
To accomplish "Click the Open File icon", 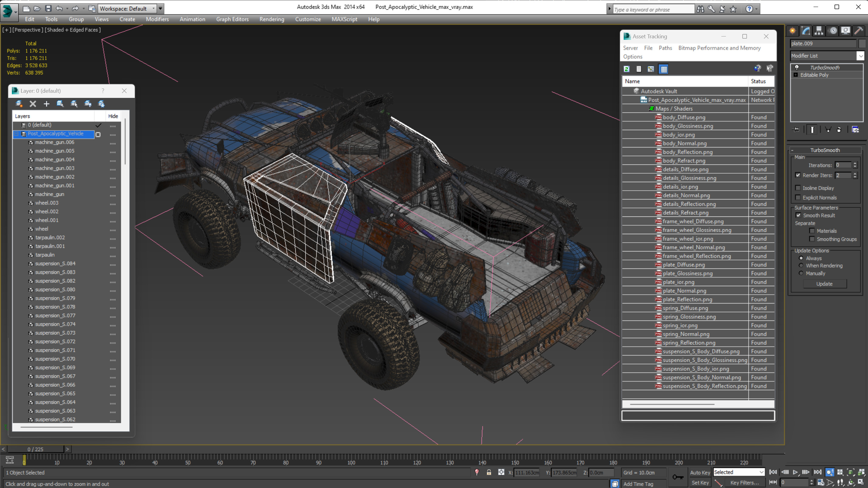I will [x=37, y=9].
